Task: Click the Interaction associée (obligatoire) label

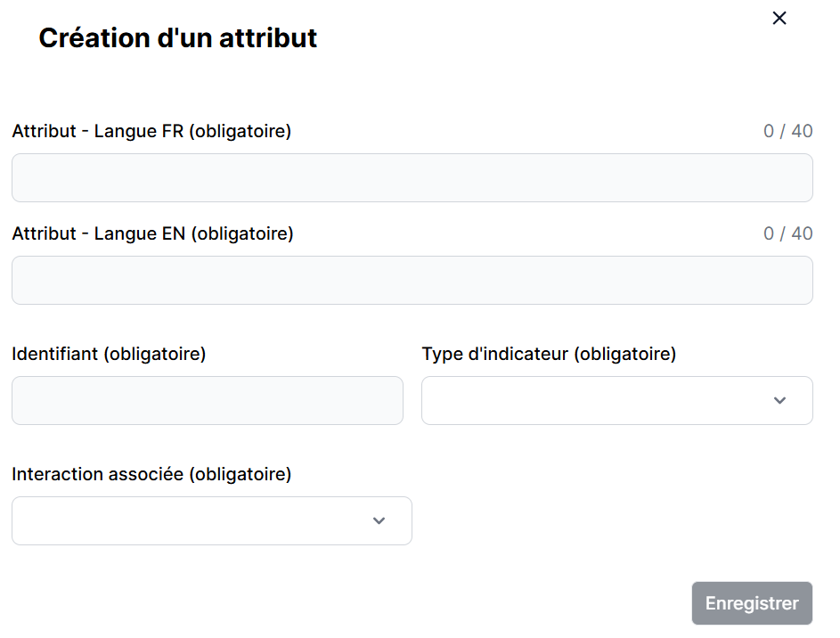Action: (151, 474)
